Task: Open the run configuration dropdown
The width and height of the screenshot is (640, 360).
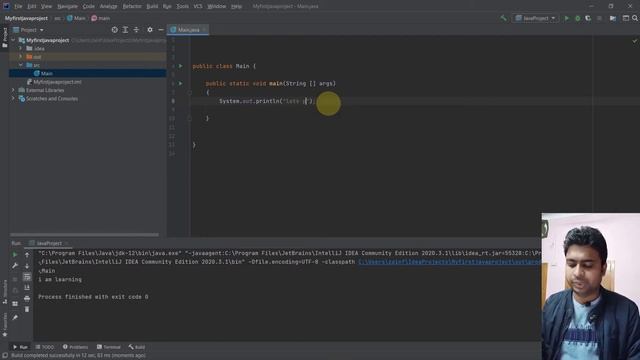Action: [x=535, y=18]
